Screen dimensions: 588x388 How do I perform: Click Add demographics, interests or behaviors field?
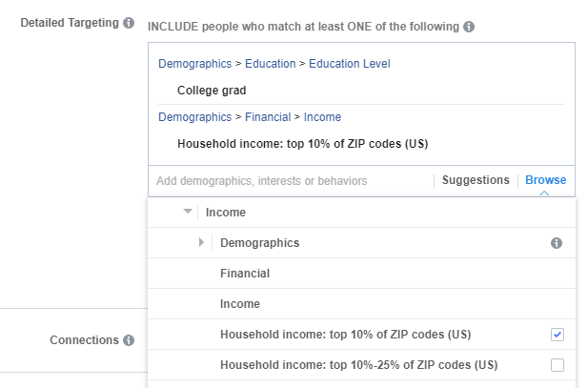(x=291, y=181)
